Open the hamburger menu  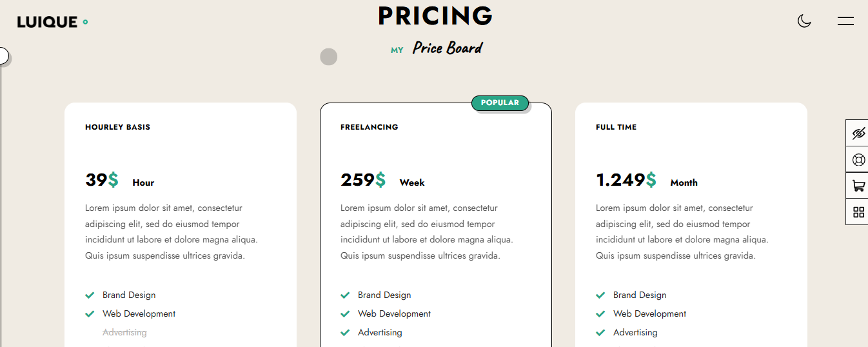pos(845,21)
